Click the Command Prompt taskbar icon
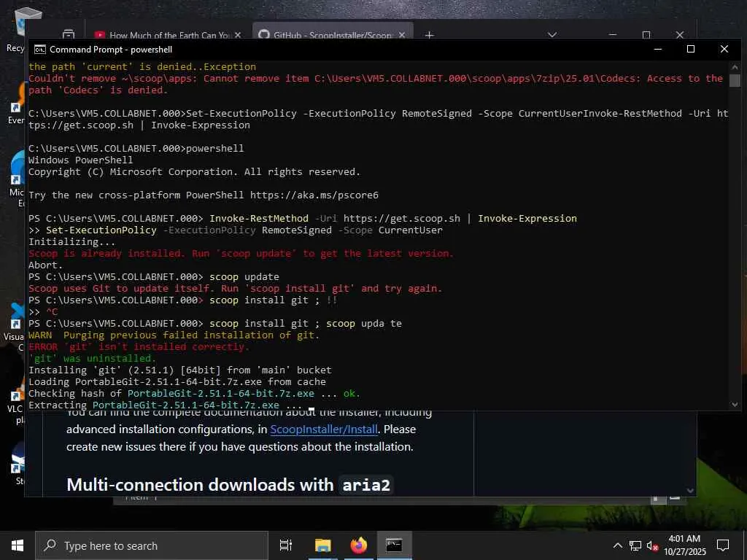The width and height of the screenshot is (747, 560). point(394,545)
